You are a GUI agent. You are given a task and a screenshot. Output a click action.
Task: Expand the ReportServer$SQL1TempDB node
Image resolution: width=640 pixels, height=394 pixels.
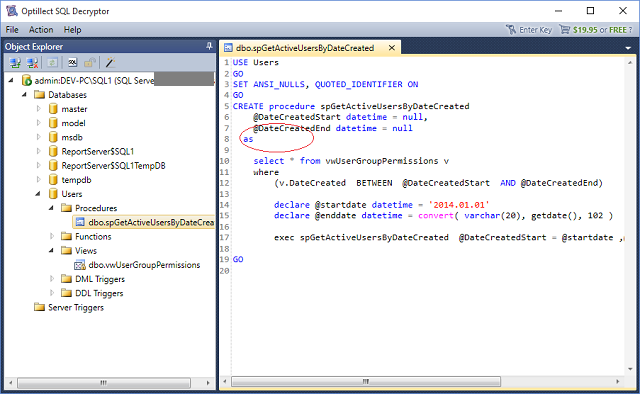38,165
